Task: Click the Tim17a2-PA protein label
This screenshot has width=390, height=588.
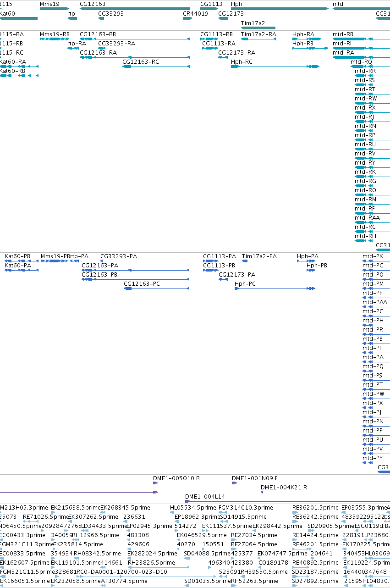Action: [259, 256]
